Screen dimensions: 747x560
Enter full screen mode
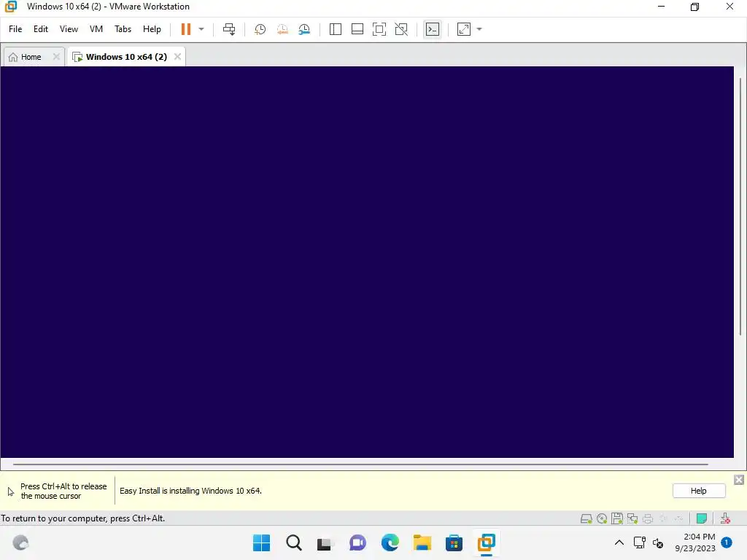(379, 29)
